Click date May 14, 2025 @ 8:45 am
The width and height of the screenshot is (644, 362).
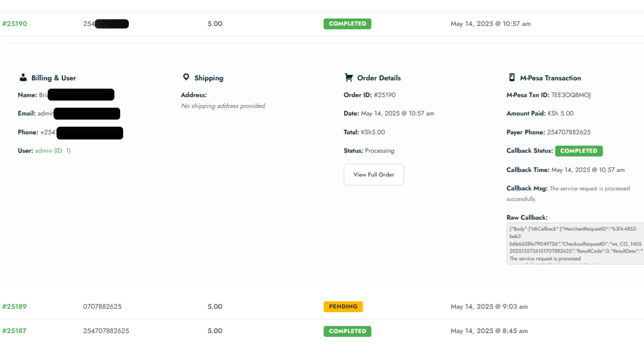pos(489,331)
